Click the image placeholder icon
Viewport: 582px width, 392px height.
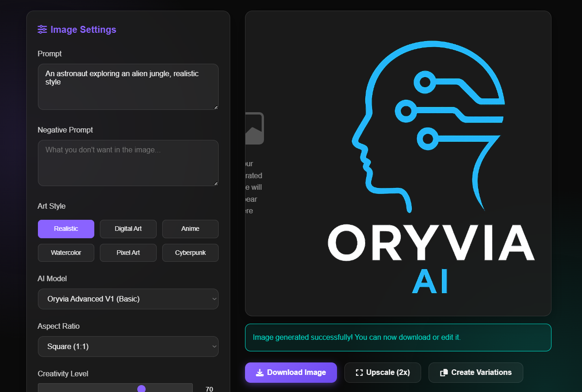pyautogui.click(x=254, y=128)
